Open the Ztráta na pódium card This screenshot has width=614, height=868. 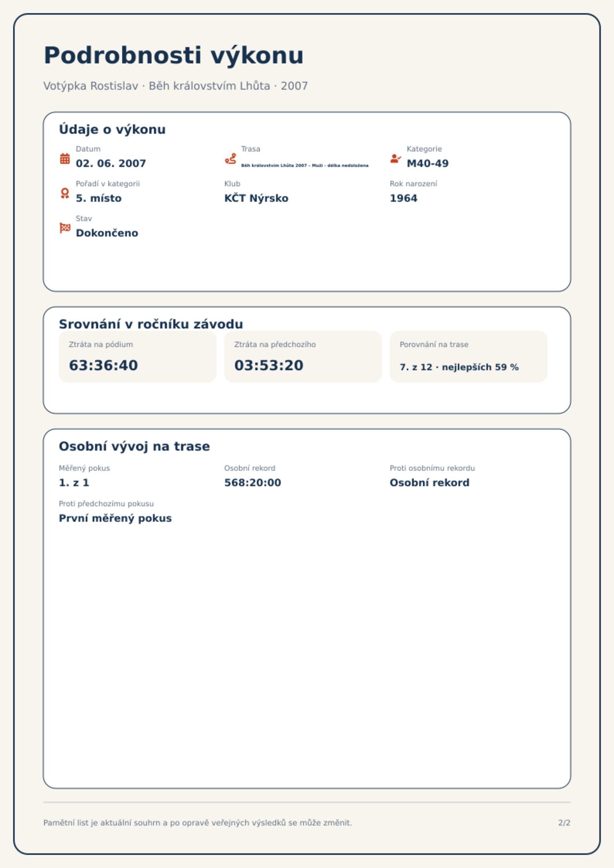point(138,357)
